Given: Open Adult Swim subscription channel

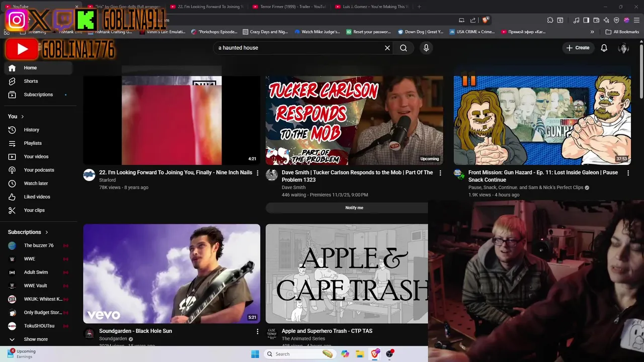Looking at the screenshot, I should pos(39,272).
